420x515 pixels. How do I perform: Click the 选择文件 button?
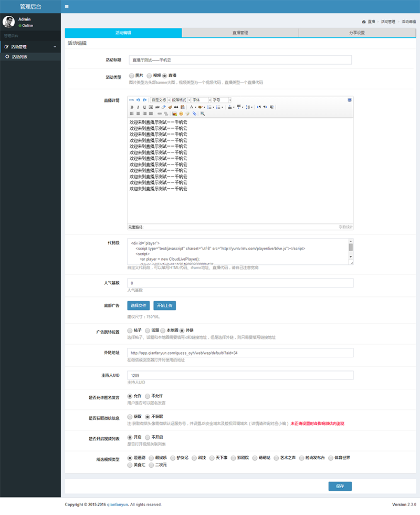(139, 305)
